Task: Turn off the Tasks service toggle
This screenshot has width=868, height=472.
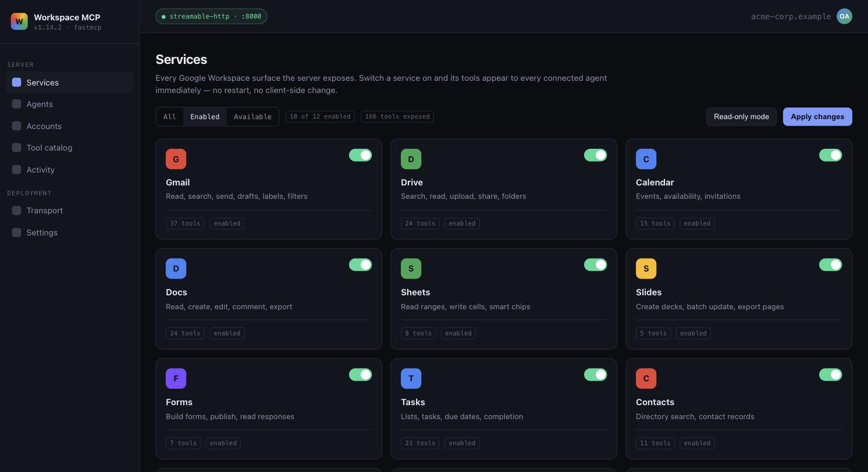Action: tap(595, 375)
